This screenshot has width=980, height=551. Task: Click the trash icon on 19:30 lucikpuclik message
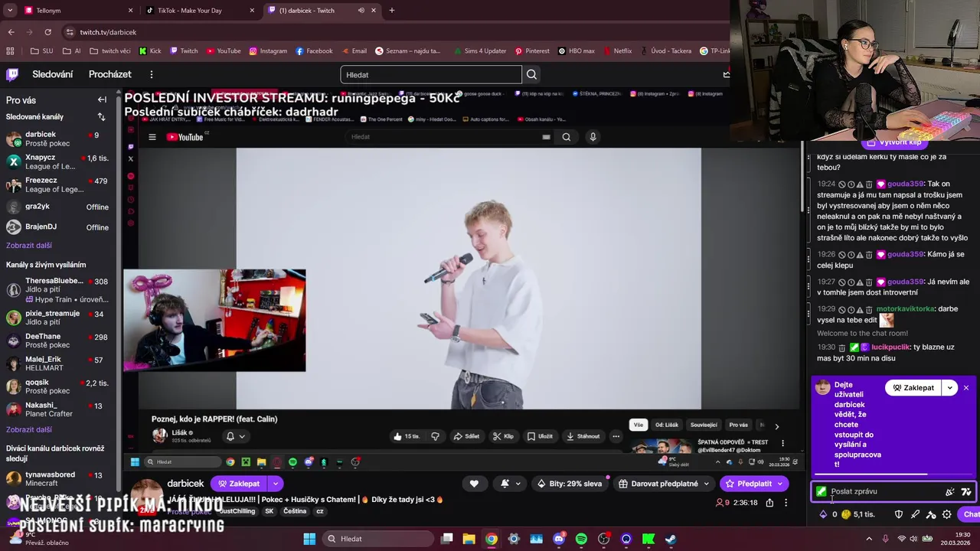841,347
